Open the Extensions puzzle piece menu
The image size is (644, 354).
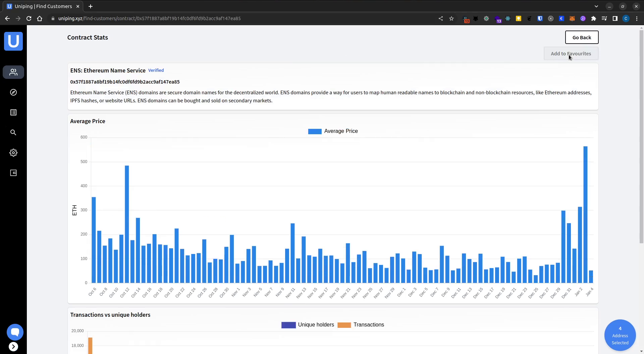(x=594, y=18)
